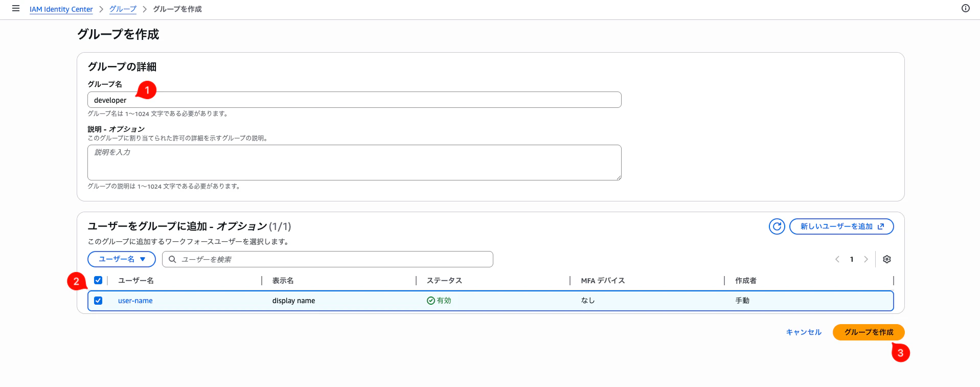This screenshot has height=387, width=980.
Task: Open the ユーザー名 filter dropdown
Action: tap(122, 259)
